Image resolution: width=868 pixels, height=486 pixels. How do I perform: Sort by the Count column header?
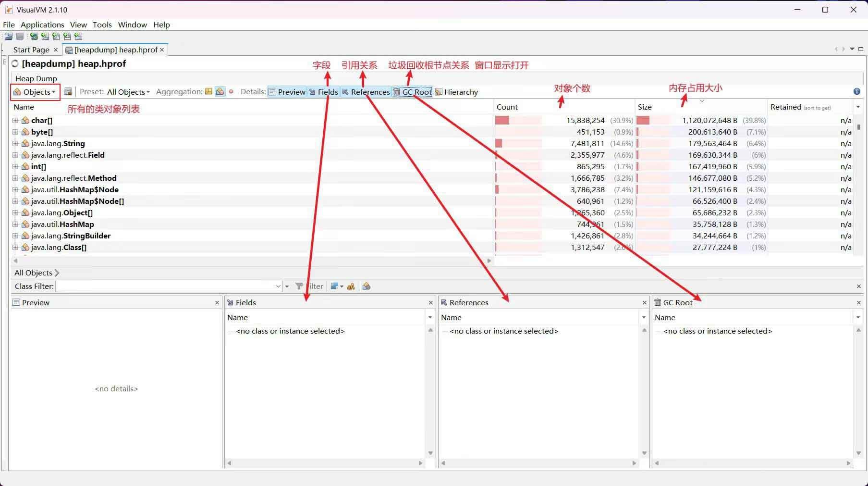[x=507, y=107]
